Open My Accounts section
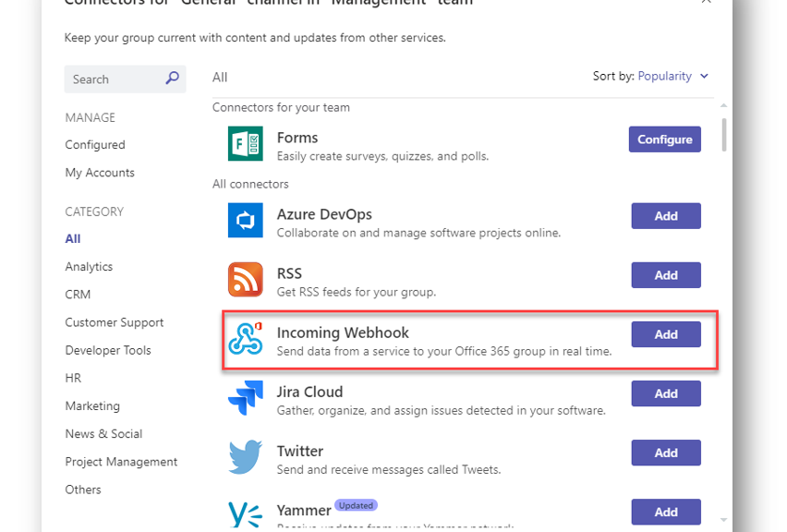Viewport: 787px width, 532px height. click(100, 173)
